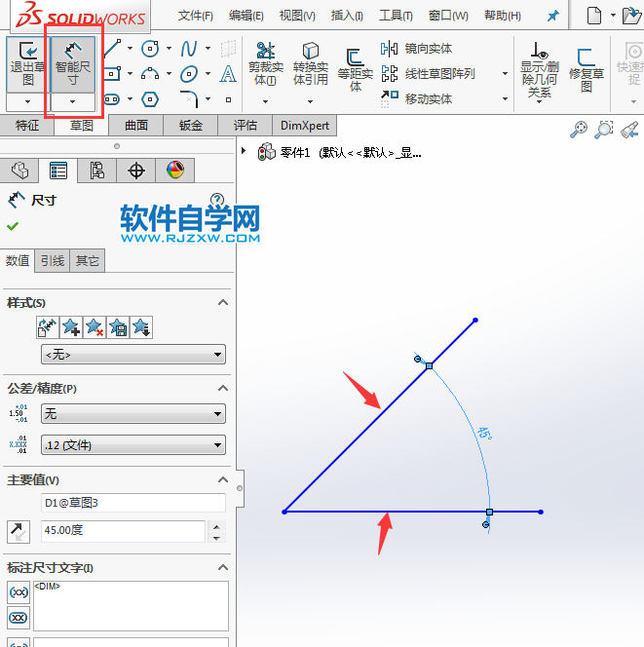644x647 pixels.
Task: Switch to the 引线 dimension tab
Action: point(53,261)
